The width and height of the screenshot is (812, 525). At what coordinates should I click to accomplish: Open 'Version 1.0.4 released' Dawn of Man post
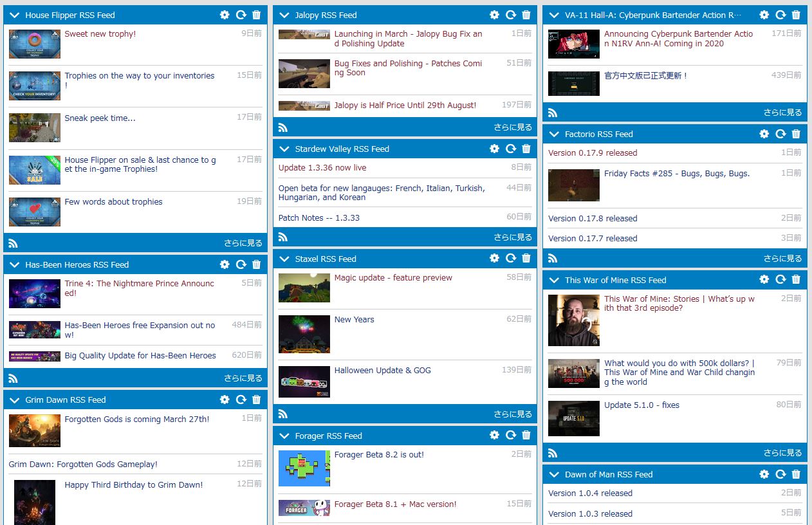(x=590, y=493)
